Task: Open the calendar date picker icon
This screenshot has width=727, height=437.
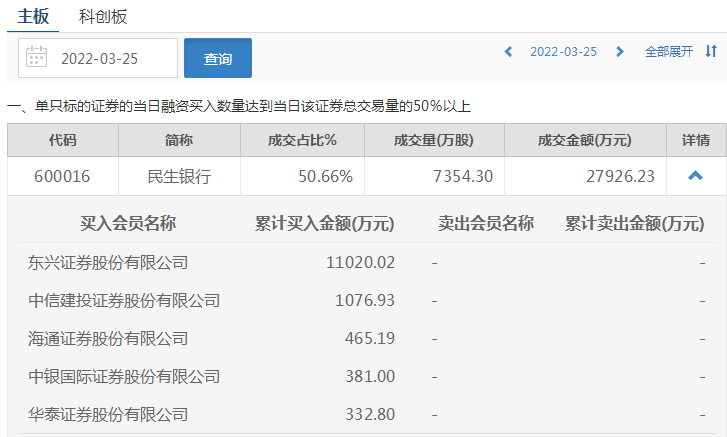Action: coord(36,57)
